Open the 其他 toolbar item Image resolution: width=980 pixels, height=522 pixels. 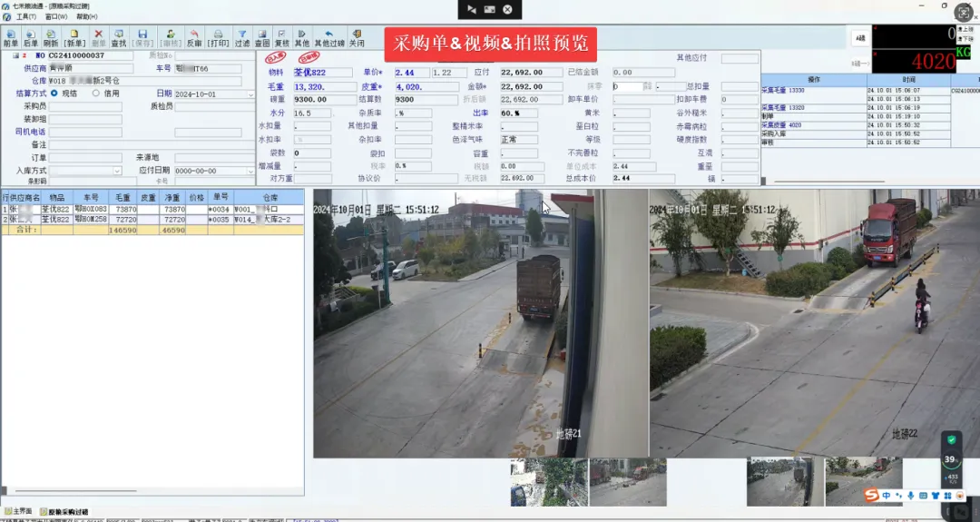click(x=302, y=38)
